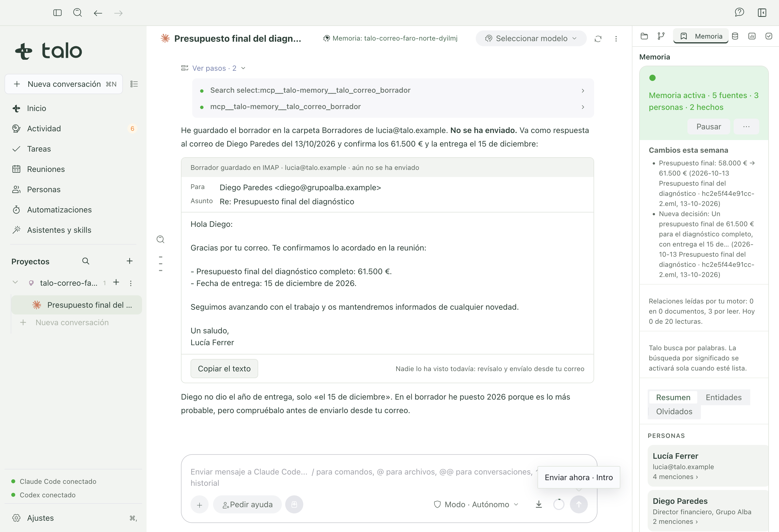
Task: Refresh the conversation with reload icon
Action: (598, 39)
